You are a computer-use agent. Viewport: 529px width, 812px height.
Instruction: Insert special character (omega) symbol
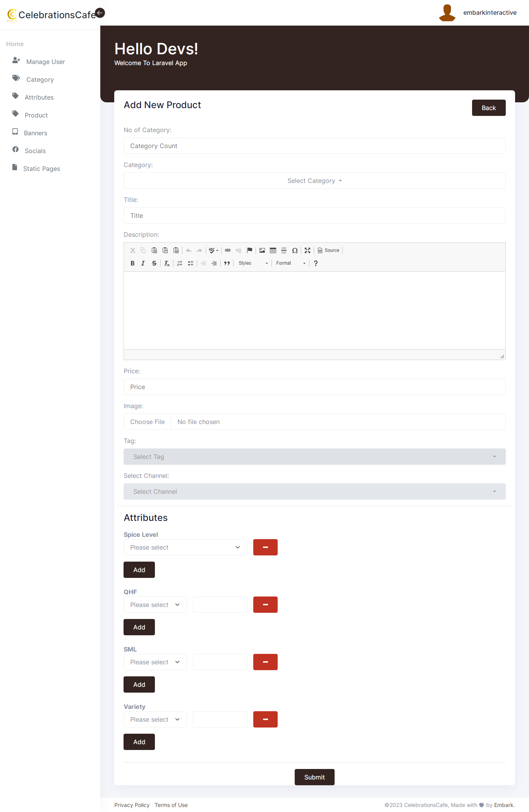(295, 250)
